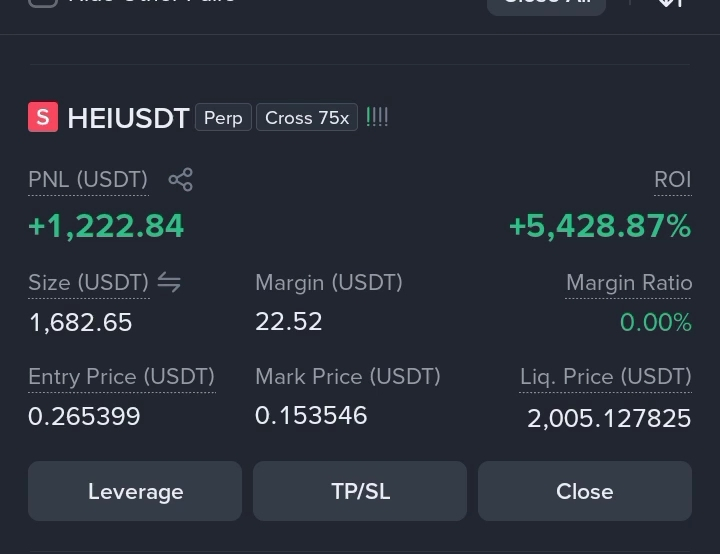Open the HEIUSDT pair title
The height and width of the screenshot is (554, 720).
coord(128,118)
